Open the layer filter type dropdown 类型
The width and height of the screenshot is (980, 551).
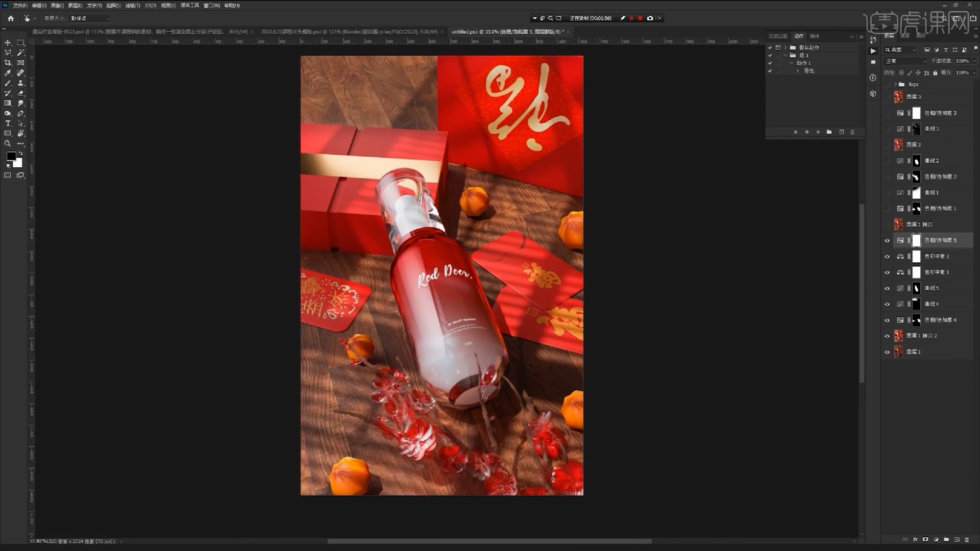click(901, 49)
